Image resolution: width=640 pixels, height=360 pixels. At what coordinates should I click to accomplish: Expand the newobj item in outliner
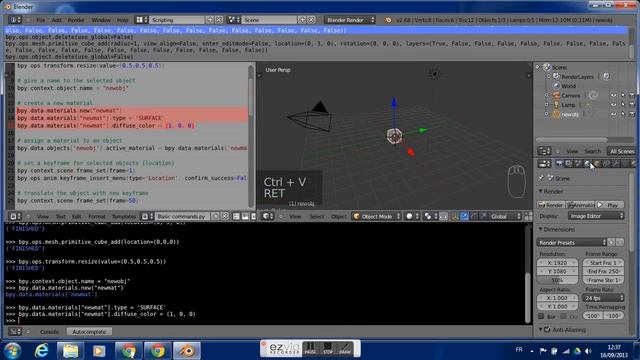point(547,114)
